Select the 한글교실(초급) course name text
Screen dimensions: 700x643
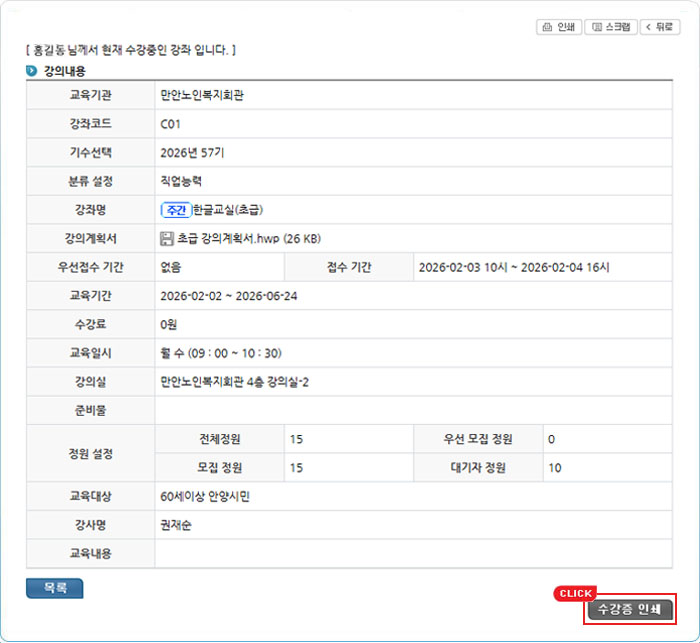coord(228,210)
